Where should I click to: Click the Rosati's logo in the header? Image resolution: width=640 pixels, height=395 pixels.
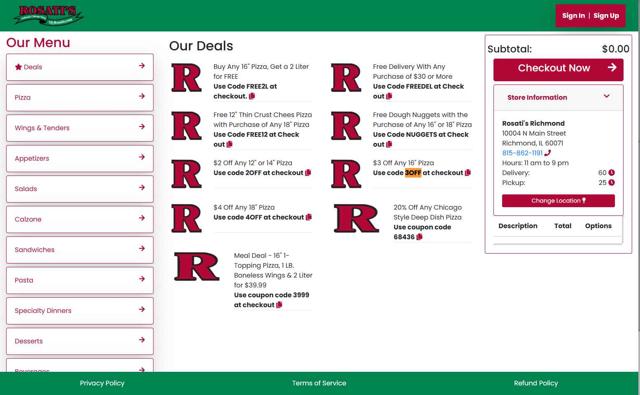coord(48,15)
